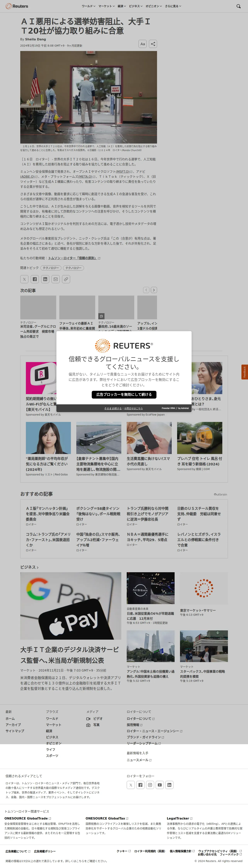Image resolution: width=248 pixels, height=868 pixels.
Task: Expand the ワールド menu
Action: [x=89, y=6]
